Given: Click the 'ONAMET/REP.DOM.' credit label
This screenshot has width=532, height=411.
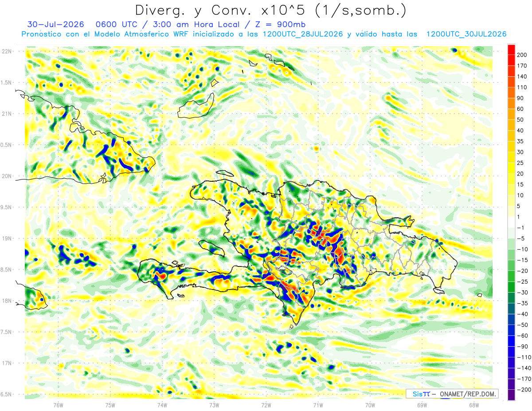Looking at the screenshot, I should 468,394.
